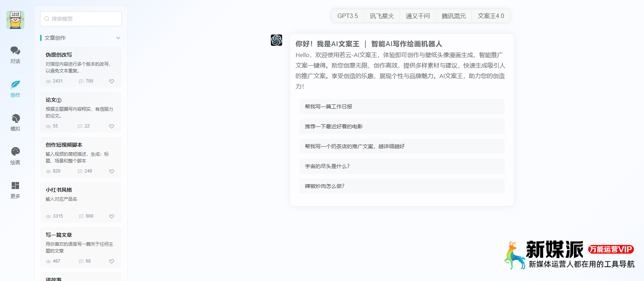The image size is (644, 281).
Task: Choose the 文案王4.0 model tab
Action: tap(491, 16)
